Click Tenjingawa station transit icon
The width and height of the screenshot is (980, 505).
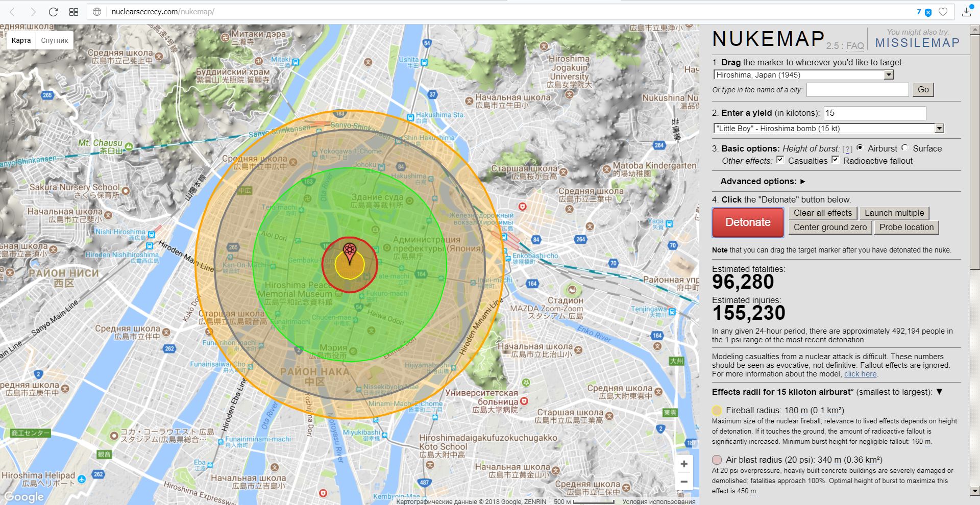pos(672,312)
